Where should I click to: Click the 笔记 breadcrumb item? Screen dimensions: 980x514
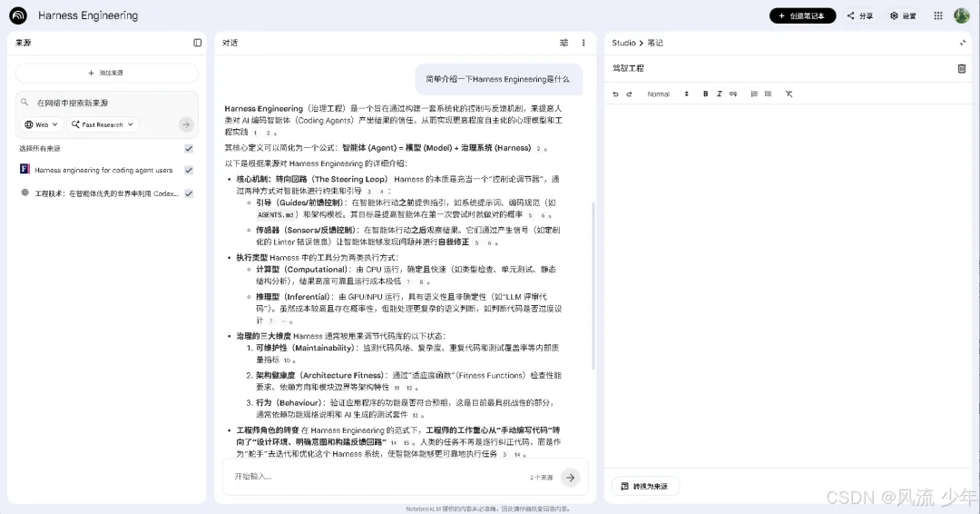coord(655,43)
